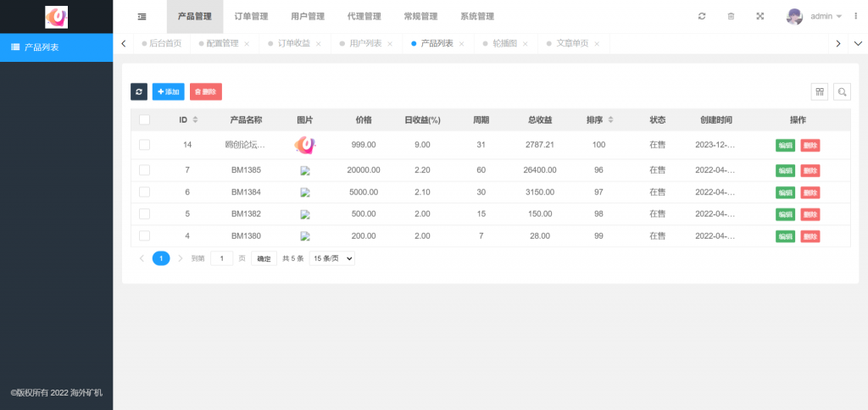The image size is (868, 410).
Task: Close the 订单收益 tab
Action: [x=319, y=44]
